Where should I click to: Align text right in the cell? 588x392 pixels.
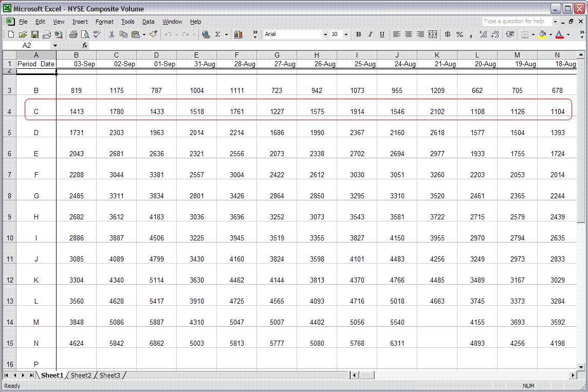[x=420, y=34]
